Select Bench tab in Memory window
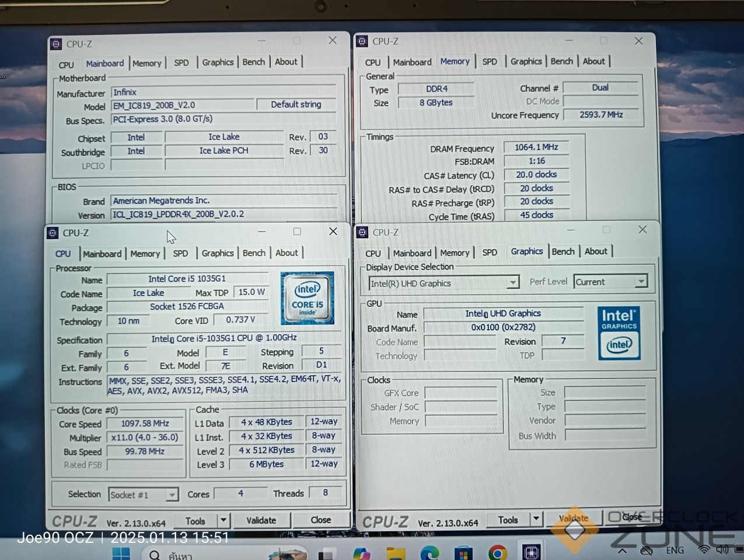744x560 pixels. tap(562, 61)
